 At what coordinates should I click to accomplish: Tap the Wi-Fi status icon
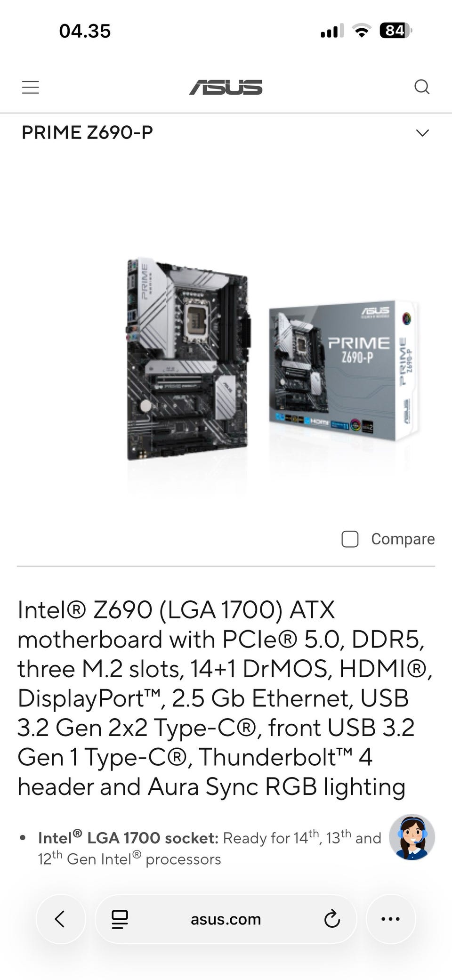(x=362, y=31)
